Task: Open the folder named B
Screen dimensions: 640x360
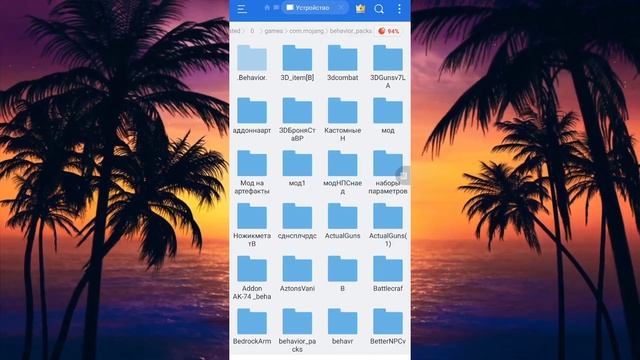Action: [342, 274]
